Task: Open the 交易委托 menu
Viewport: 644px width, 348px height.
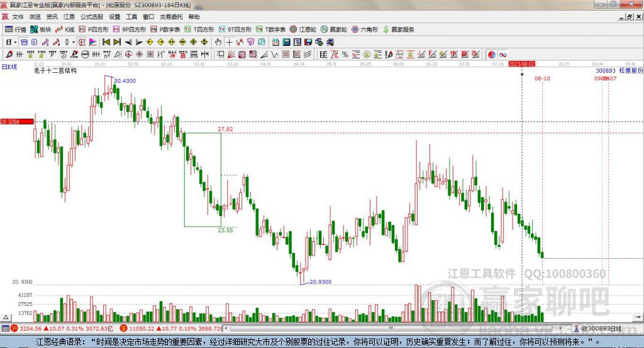Action: [x=171, y=17]
